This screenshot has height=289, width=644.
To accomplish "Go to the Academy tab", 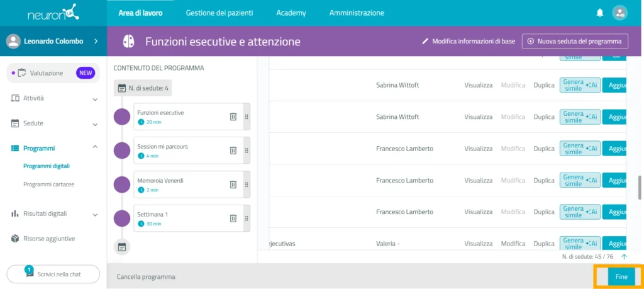I will [x=291, y=13].
